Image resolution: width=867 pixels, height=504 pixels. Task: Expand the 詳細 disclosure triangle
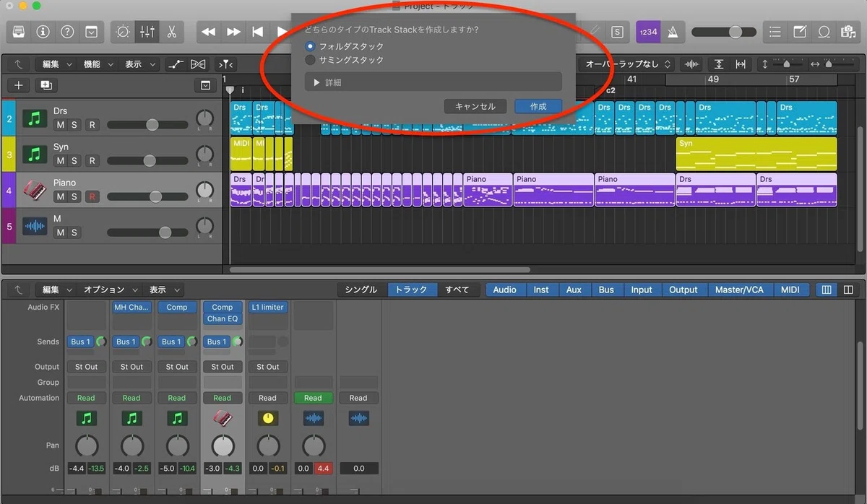click(x=316, y=82)
